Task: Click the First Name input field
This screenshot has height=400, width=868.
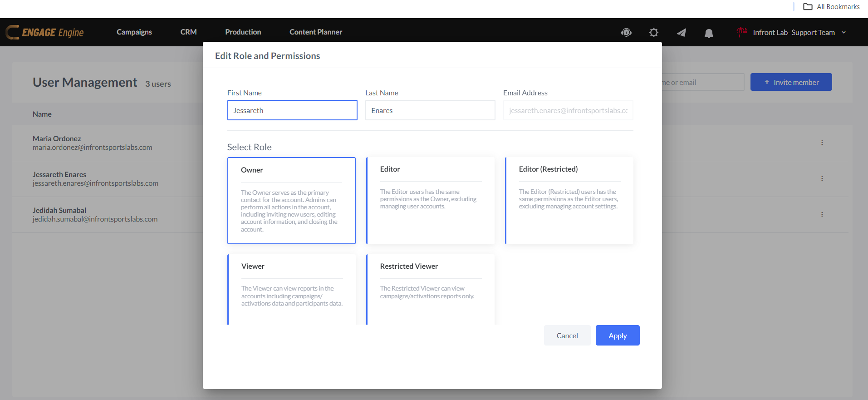Action: pyautogui.click(x=292, y=110)
